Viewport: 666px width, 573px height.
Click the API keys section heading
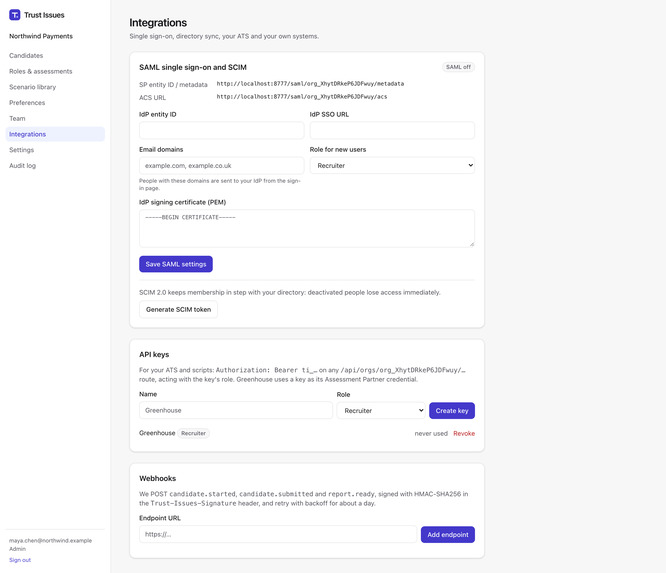coord(154,355)
